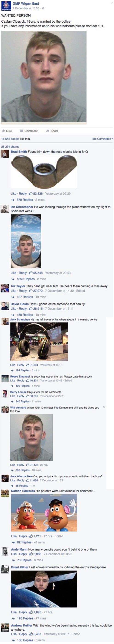Screen dimensions: 114x644
Task: Like David Fields' comment
Action: (x=14, y=309)
